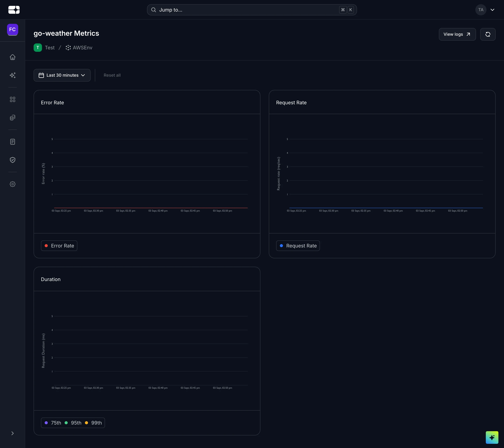This screenshot has width=504, height=448.
Task: Click the Request Rate card title
Action: click(x=291, y=103)
